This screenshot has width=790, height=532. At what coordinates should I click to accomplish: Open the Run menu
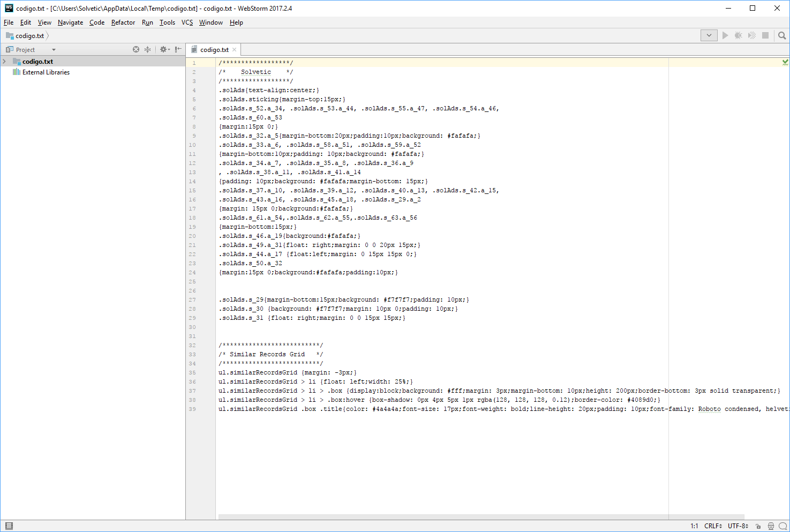point(147,23)
